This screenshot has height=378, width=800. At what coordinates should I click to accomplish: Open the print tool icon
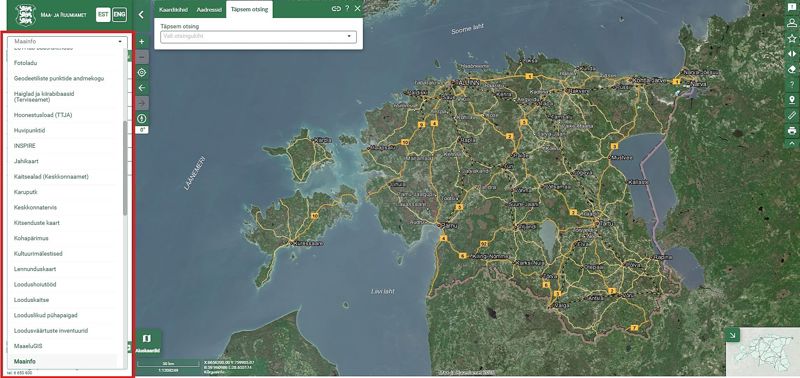[792, 131]
